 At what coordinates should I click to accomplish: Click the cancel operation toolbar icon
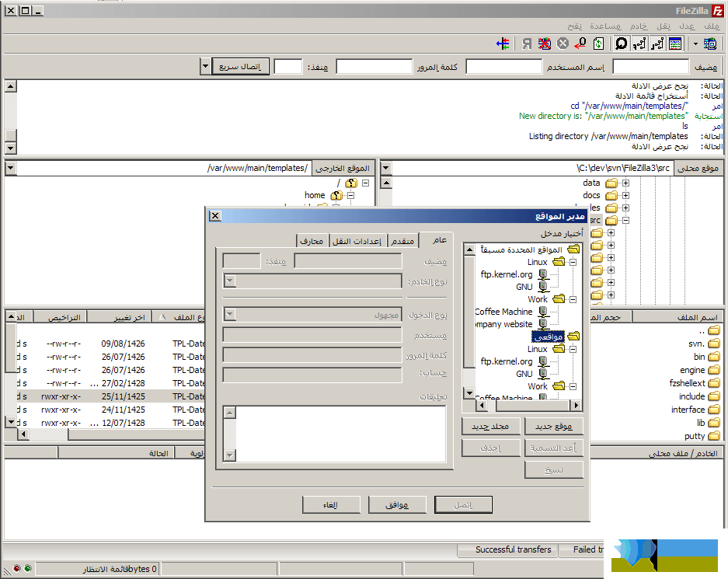tap(563, 44)
